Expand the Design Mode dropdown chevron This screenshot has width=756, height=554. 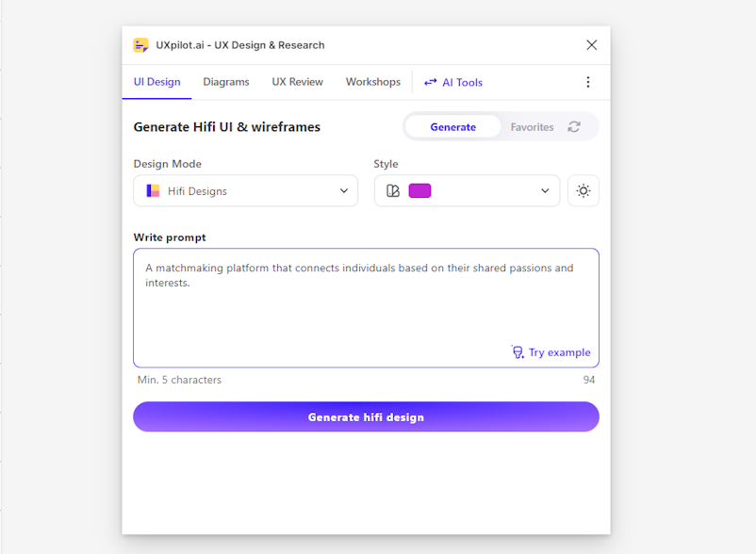[344, 190]
